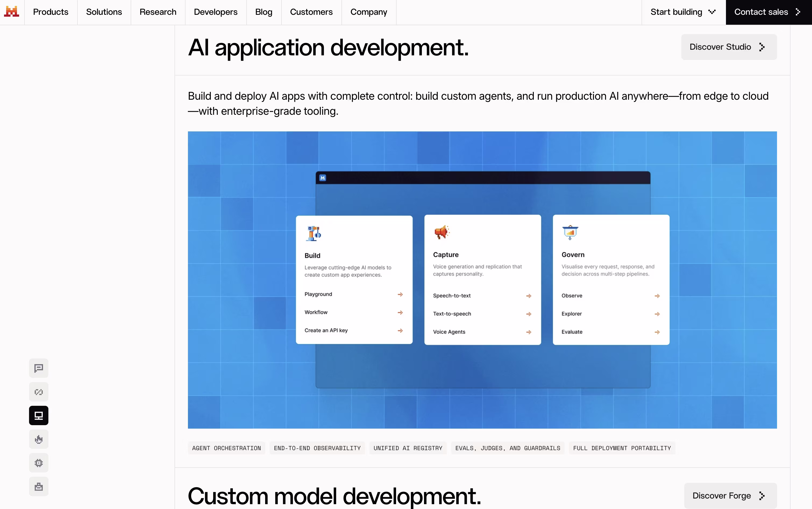
Task: Click the arrow next to Workflow
Action: pos(400,313)
